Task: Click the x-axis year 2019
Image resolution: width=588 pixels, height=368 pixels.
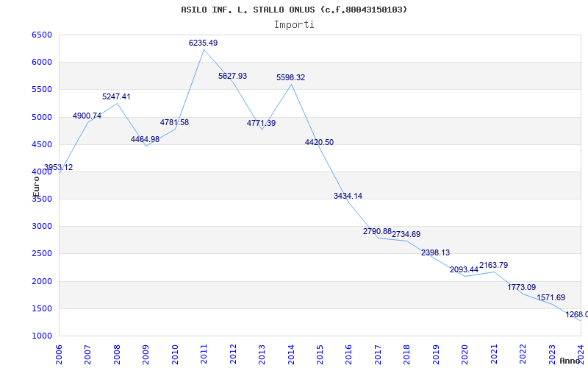Action: [x=436, y=354]
